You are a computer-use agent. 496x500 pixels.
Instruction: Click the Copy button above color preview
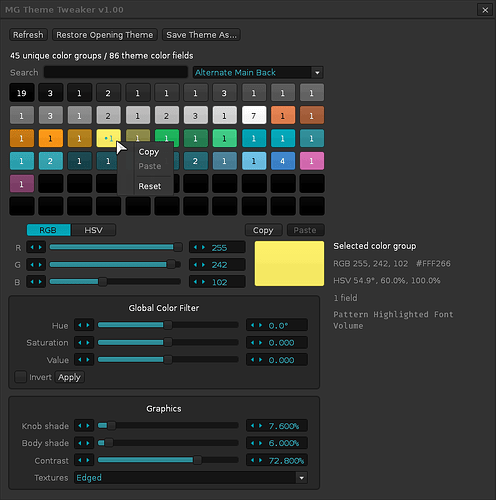pyautogui.click(x=263, y=230)
